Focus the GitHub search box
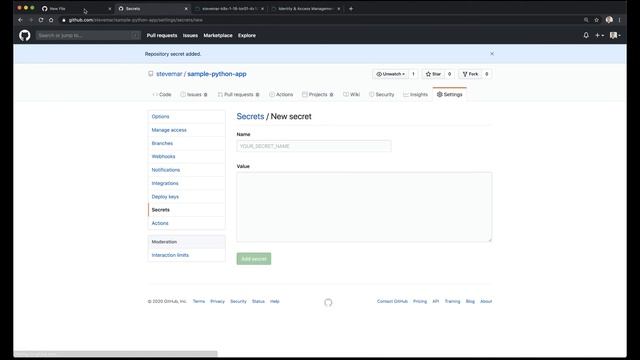Screen dimensions: 640x360 tap(88, 36)
